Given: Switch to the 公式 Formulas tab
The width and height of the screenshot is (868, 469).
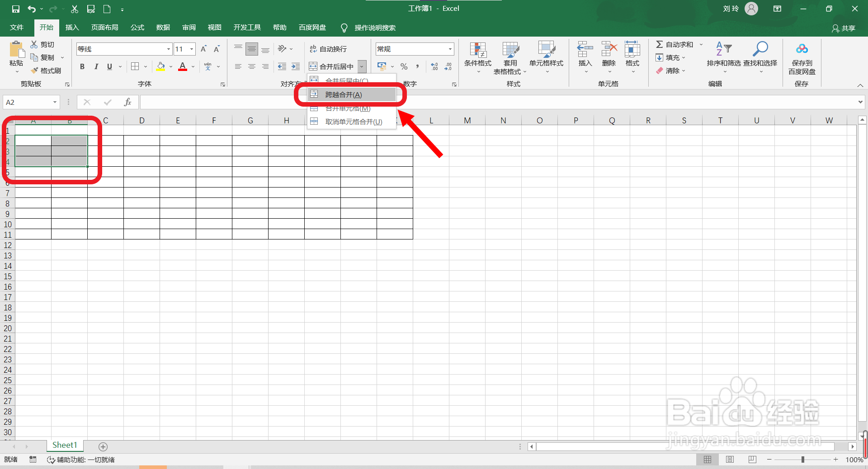Looking at the screenshot, I should point(137,28).
